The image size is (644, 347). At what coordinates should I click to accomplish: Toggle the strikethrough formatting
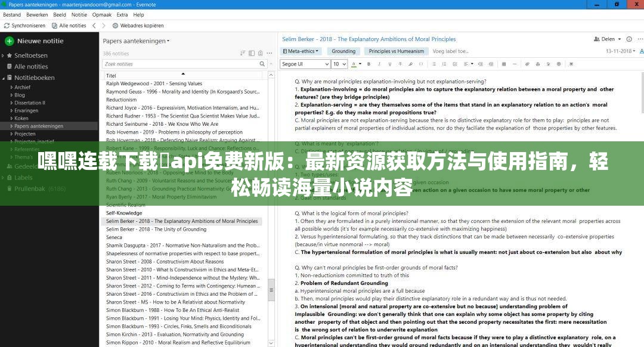coord(400,64)
